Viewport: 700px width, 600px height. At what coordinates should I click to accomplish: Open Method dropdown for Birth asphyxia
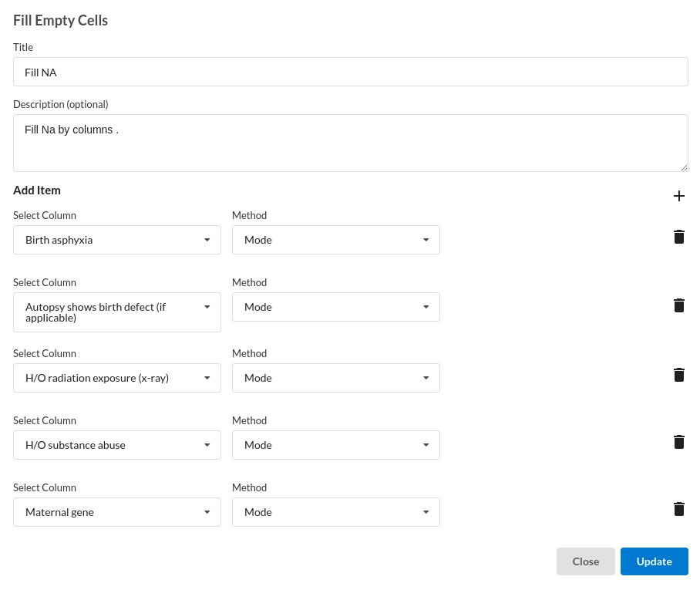[x=335, y=240]
